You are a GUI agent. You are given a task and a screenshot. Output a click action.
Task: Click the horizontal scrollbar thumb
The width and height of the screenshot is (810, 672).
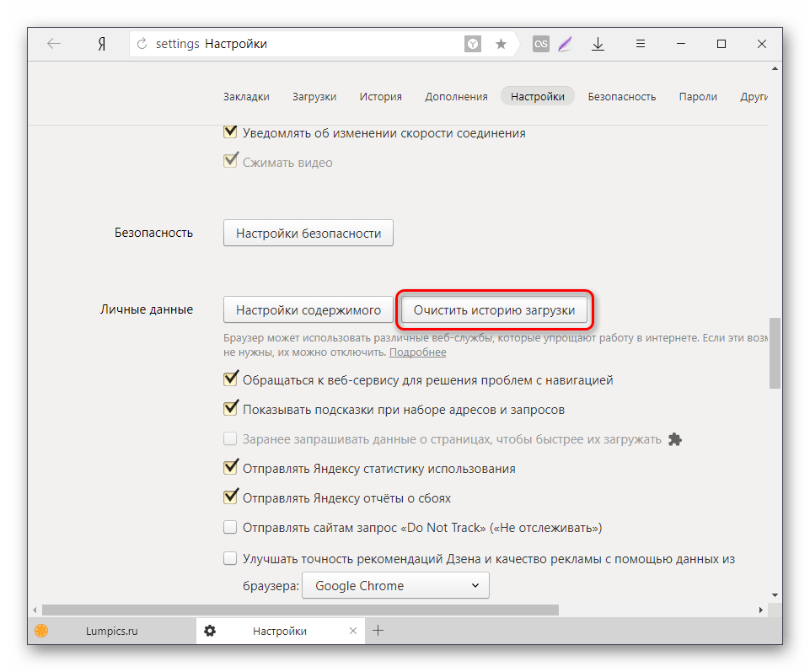click(300, 610)
